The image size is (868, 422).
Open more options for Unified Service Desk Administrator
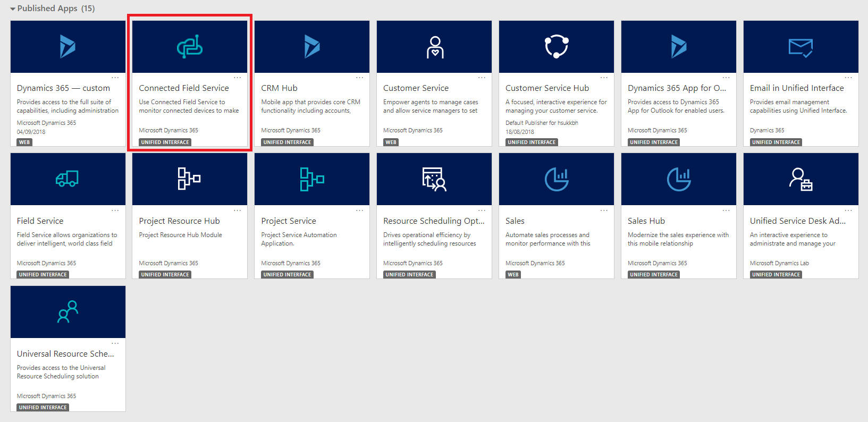(848, 210)
